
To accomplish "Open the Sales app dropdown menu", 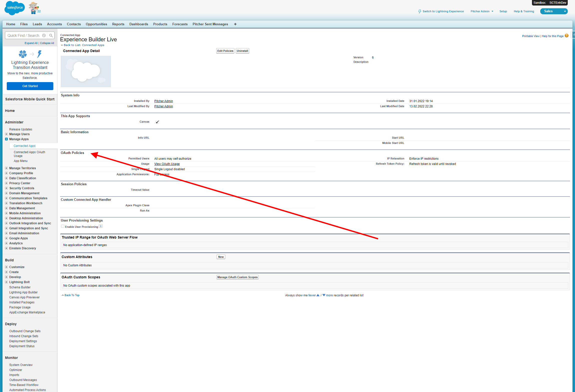I will (565, 11).
